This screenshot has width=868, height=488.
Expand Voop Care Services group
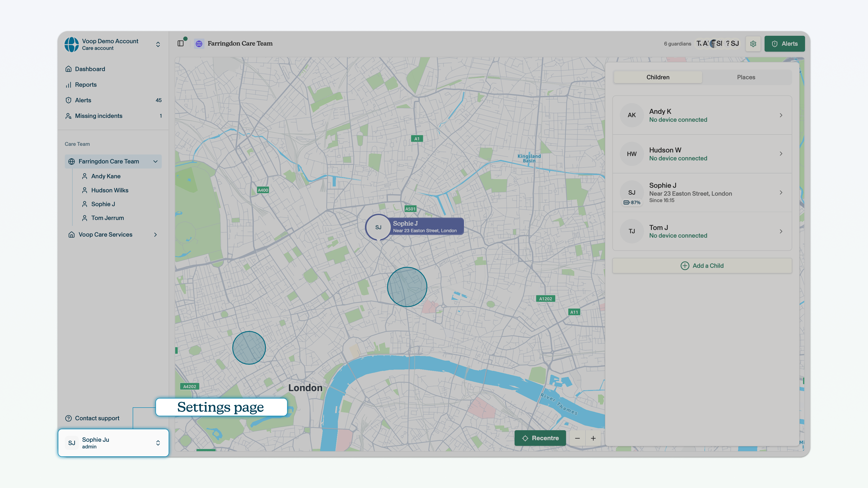coord(155,235)
